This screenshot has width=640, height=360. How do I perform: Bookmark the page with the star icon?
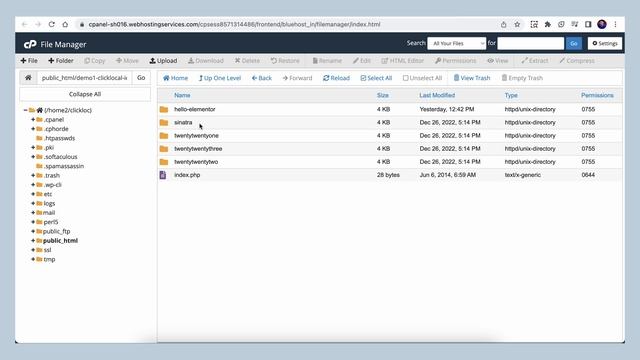pos(517,24)
